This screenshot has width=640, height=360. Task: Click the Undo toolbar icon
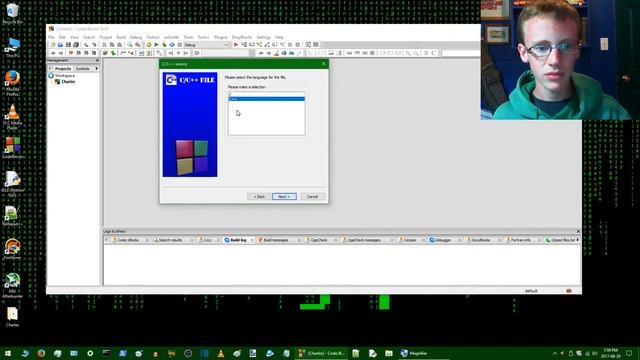coord(86,44)
